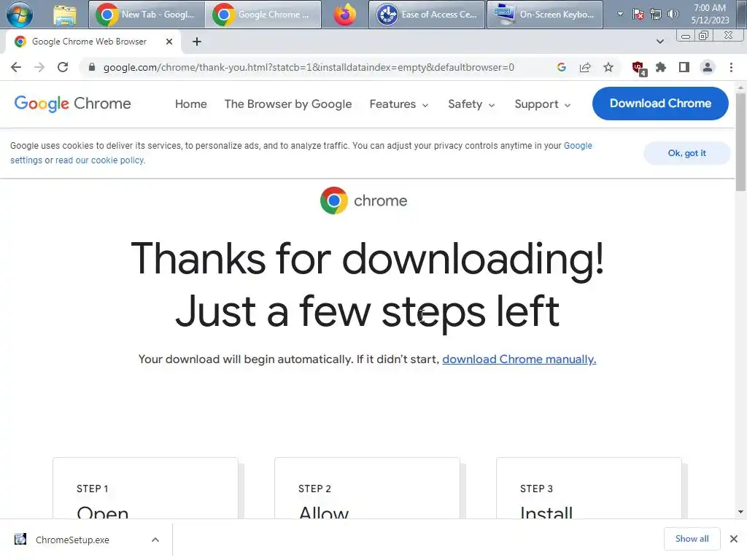This screenshot has width=747, height=560.
Task: Open Windows Explorer from taskbar
Action: [x=65, y=15]
